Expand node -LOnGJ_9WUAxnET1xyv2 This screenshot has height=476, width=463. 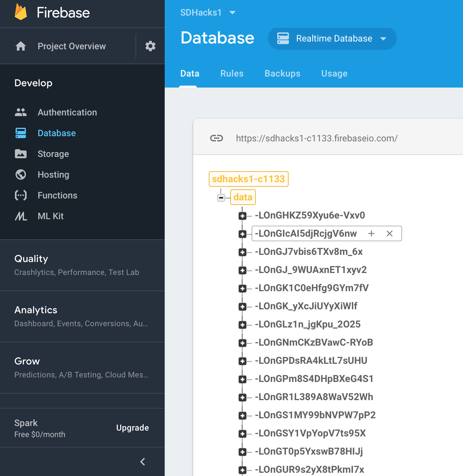coord(242,270)
